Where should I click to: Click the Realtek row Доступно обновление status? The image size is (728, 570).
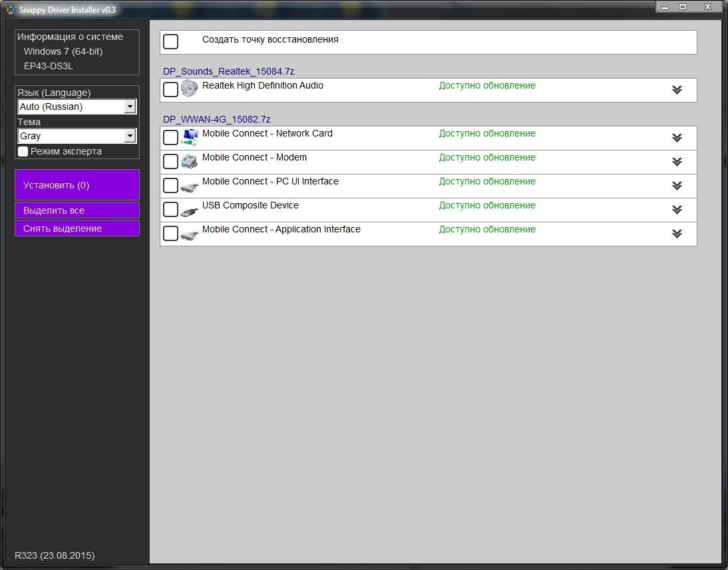click(x=487, y=85)
